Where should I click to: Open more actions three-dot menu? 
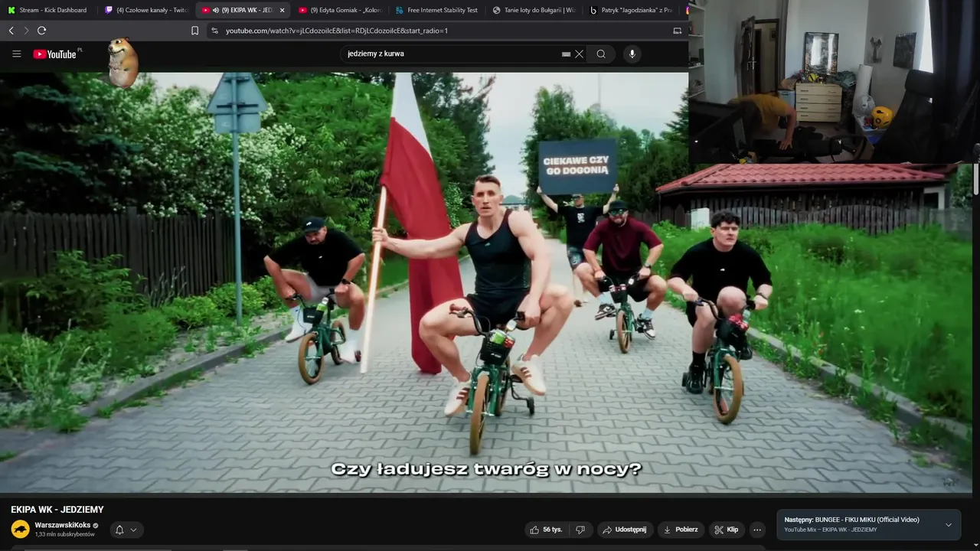[757, 530]
